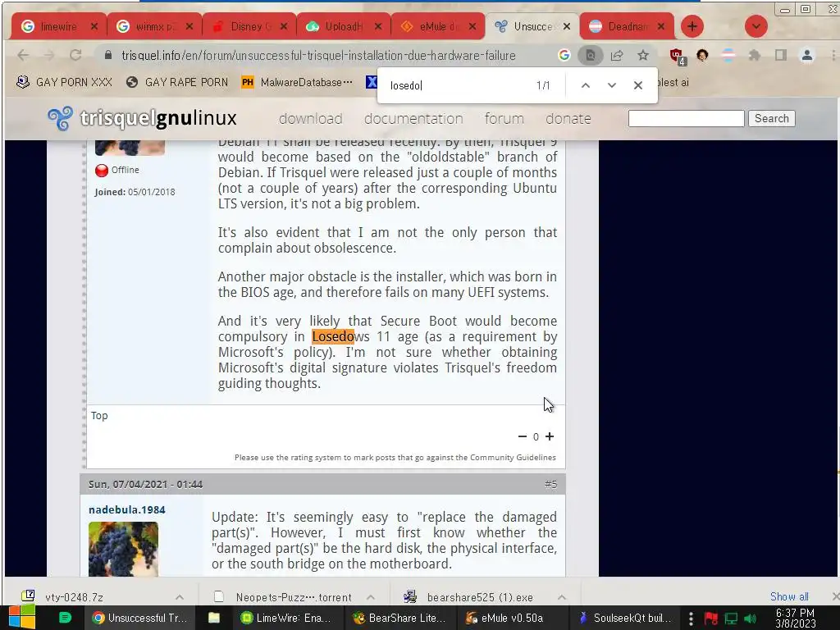Toggle the browser side panel icon
Viewport: 840px width, 630px height.
pyautogui.click(x=781, y=55)
